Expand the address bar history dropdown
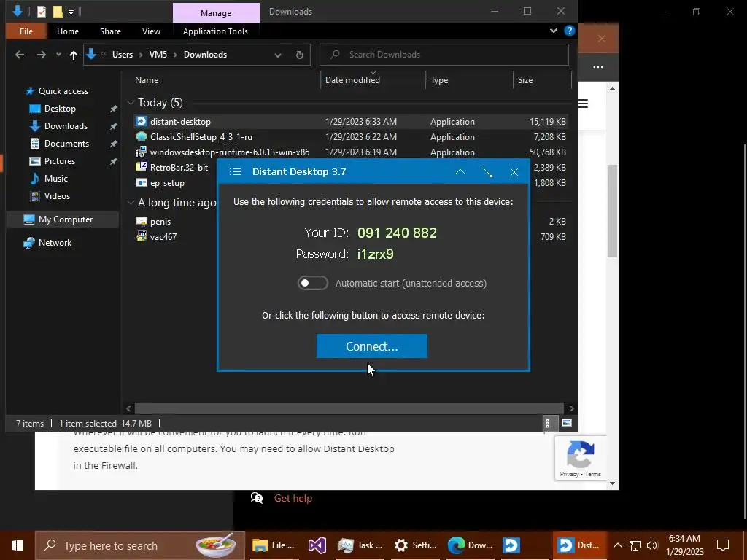This screenshot has width=747, height=560. pyautogui.click(x=278, y=55)
